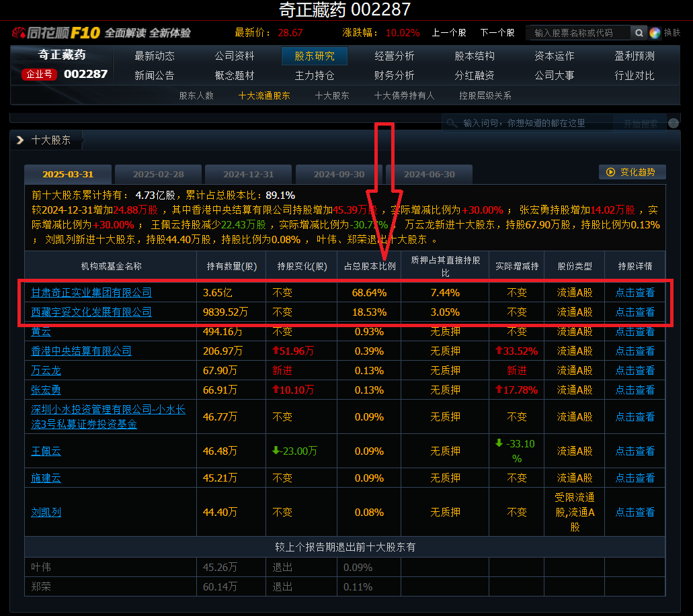693x616 pixels.
Task: Open the 主力持仓 menu
Action: click(x=315, y=75)
